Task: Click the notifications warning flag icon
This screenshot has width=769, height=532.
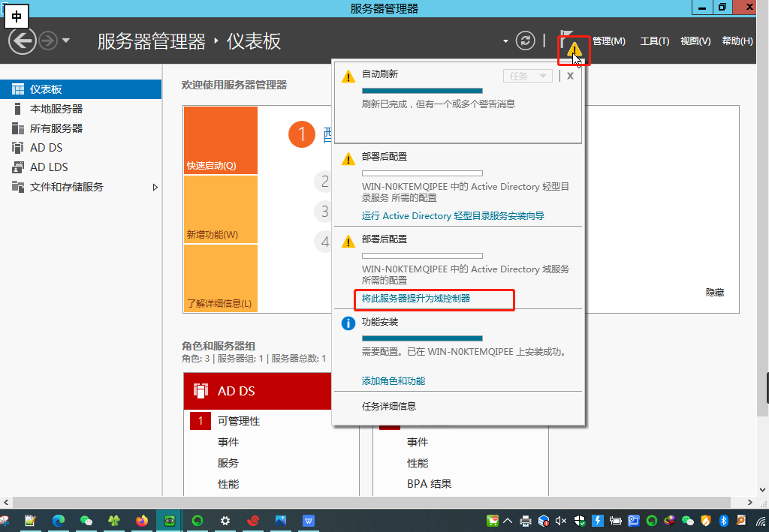Action: point(574,50)
